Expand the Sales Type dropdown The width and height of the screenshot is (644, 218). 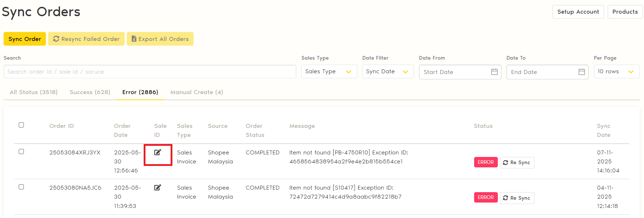click(x=329, y=71)
